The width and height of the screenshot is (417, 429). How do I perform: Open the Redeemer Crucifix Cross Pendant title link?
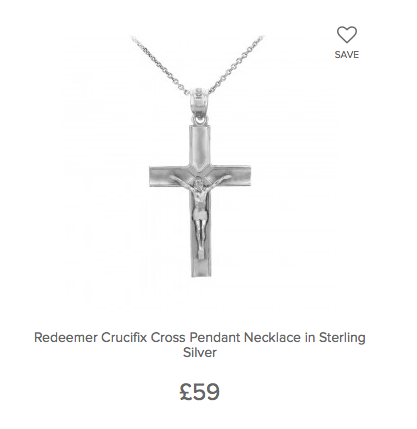(200, 345)
